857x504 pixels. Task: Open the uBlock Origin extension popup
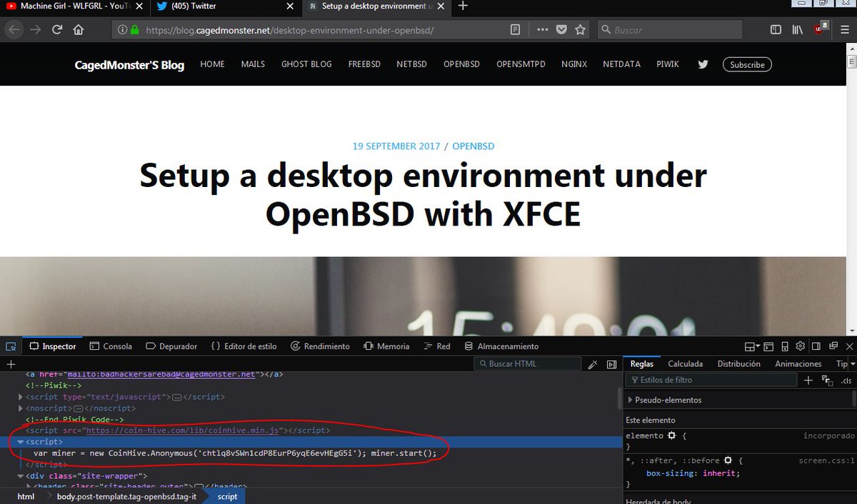tap(821, 30)
